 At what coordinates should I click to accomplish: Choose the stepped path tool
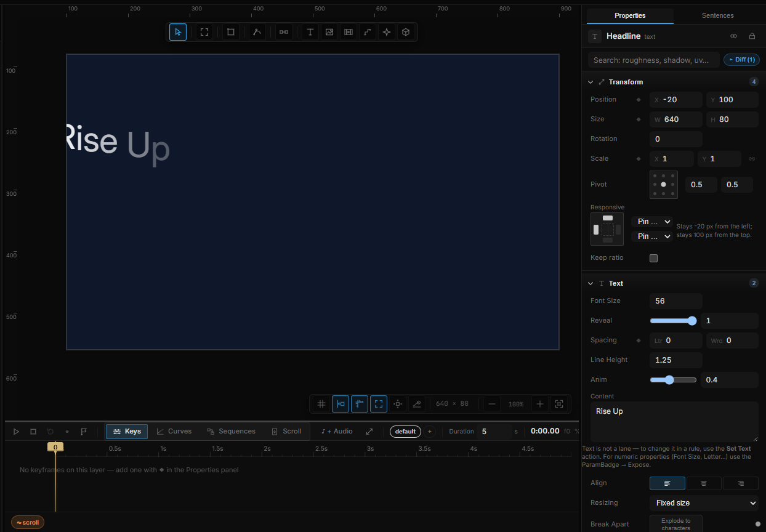point(368,32)
